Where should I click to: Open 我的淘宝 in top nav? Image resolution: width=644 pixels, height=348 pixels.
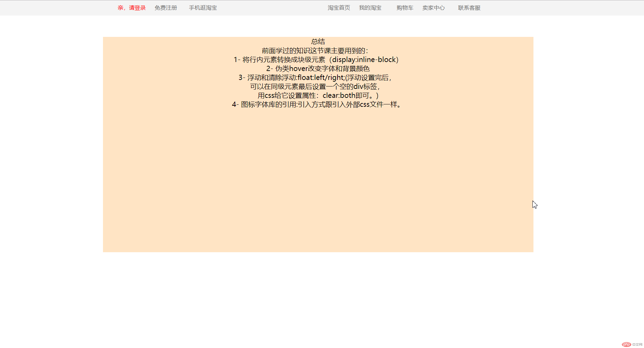370,8
